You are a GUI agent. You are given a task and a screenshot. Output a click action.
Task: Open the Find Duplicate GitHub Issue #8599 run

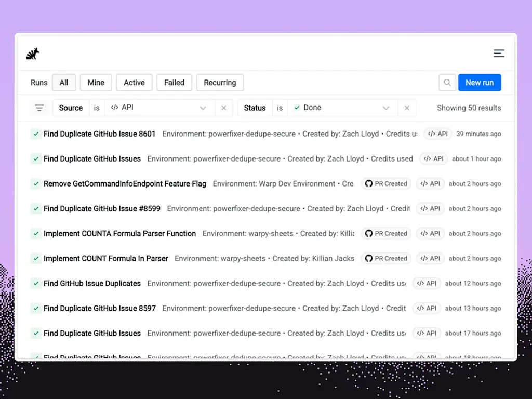coord(102,208)
